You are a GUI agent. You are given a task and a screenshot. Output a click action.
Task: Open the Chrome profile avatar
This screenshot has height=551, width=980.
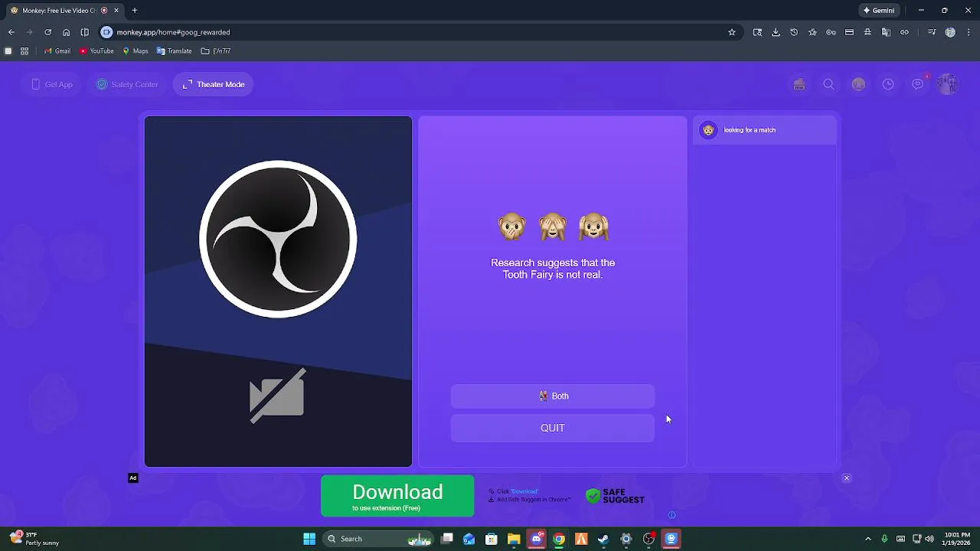pos(950,32)
